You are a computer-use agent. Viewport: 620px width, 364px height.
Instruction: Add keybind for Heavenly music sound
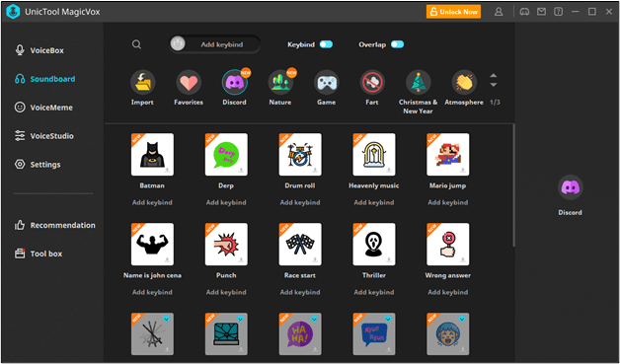[374, 202]
